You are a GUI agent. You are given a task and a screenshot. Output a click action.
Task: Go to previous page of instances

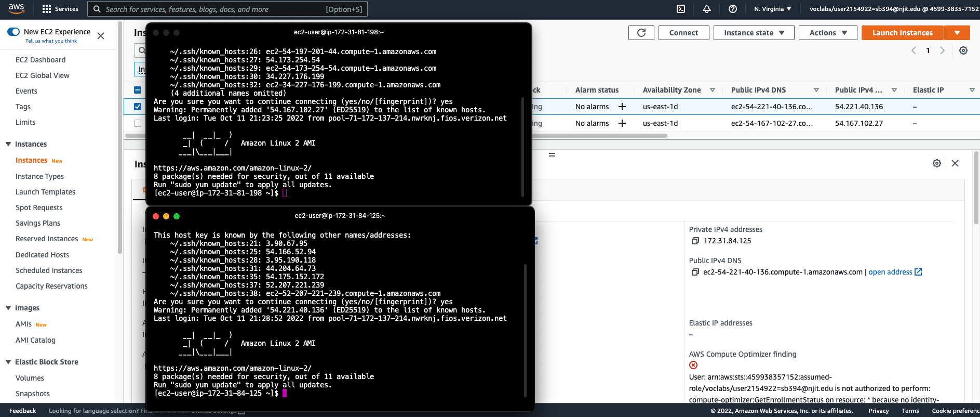click(x=914, y=50)
